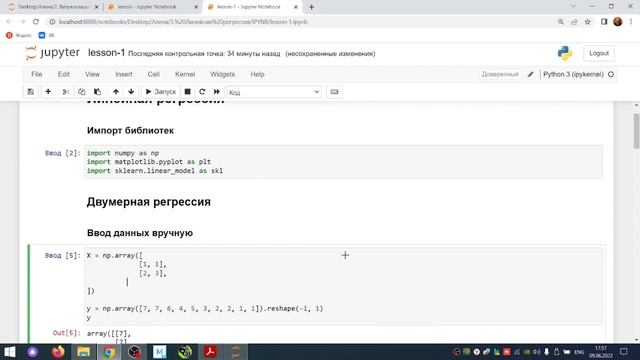The image size is (640, 360).
Task: Insert cell below with the plus icon
Action: pos(48,92)
